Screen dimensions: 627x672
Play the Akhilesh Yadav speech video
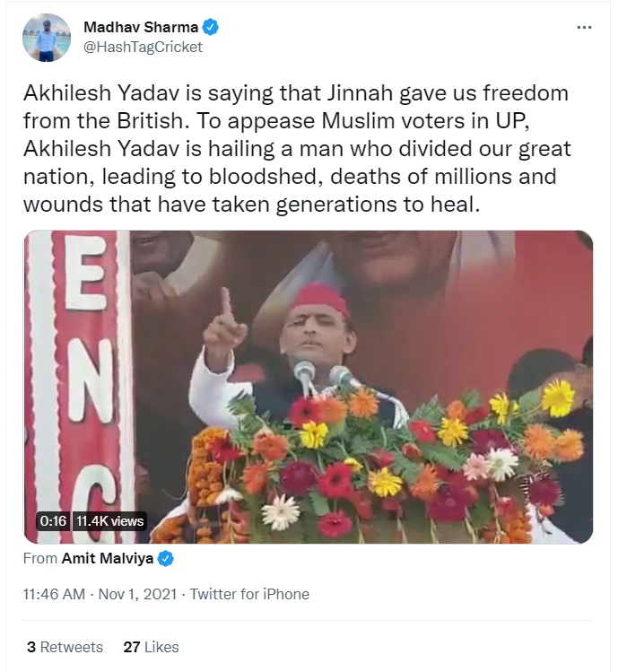tap(308, 386)
